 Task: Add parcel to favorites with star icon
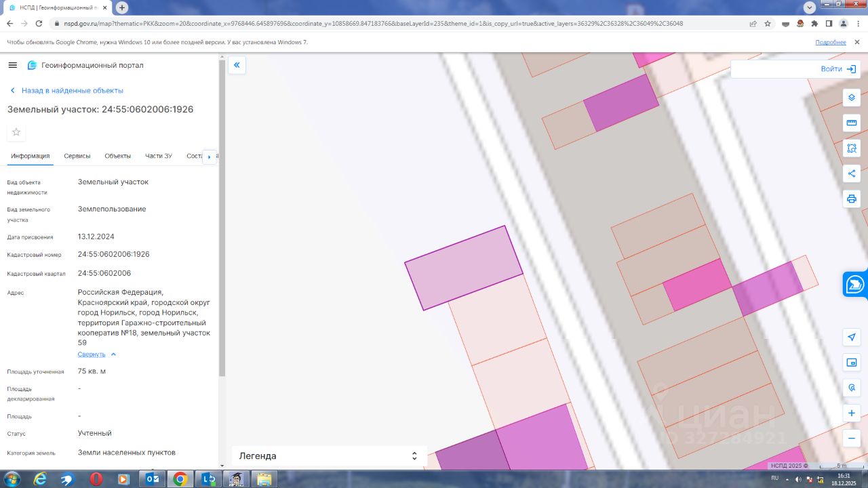click(16, 132)
